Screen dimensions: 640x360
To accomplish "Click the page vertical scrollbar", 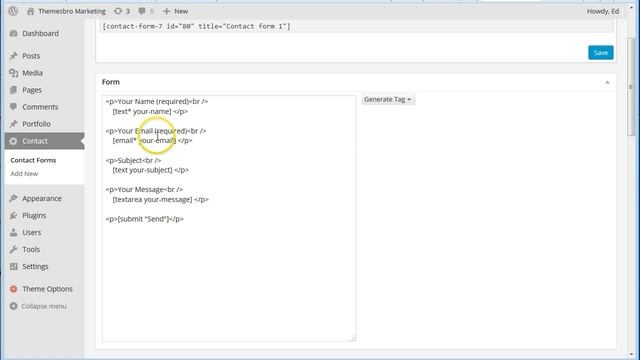I will [631, 87].
